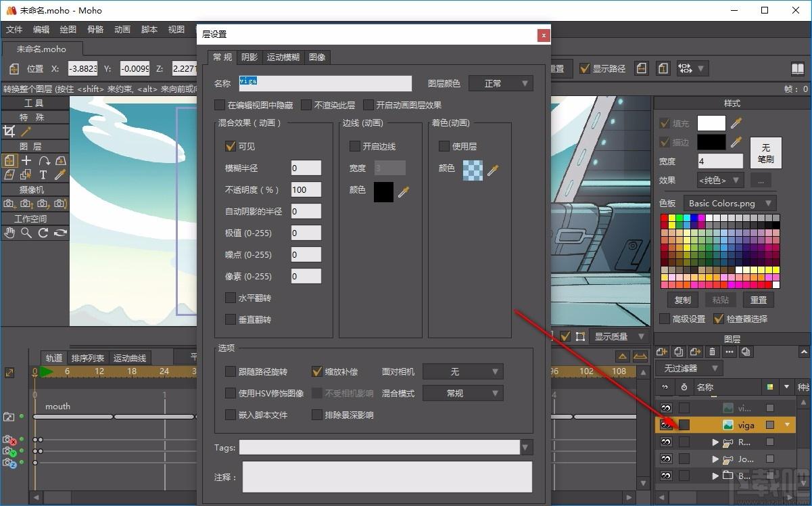Screen dimensions: 812x506
Task: Select the layer text tool with T icon
Action: click(x=43, y=175)
